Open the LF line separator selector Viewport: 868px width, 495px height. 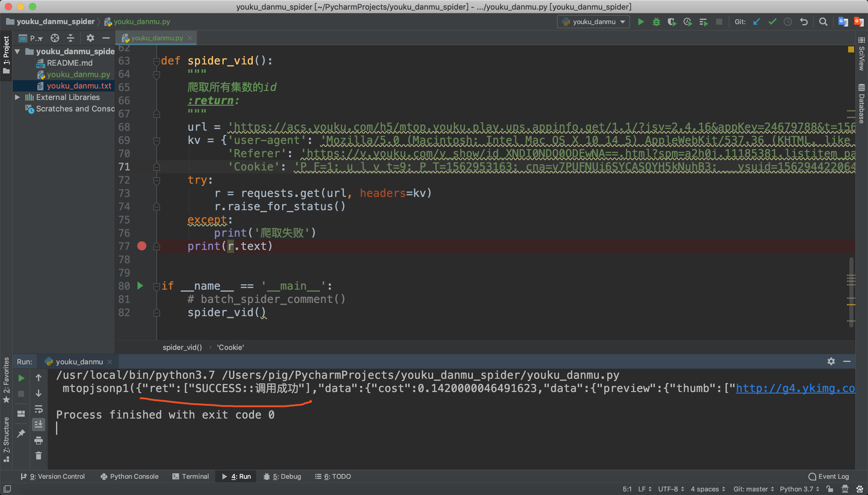click(x=645, y=489)
